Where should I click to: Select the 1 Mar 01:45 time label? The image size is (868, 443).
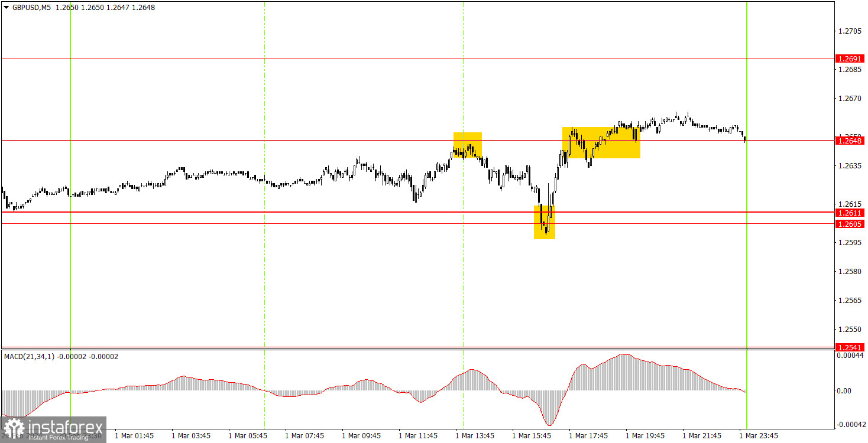point(135,436)
